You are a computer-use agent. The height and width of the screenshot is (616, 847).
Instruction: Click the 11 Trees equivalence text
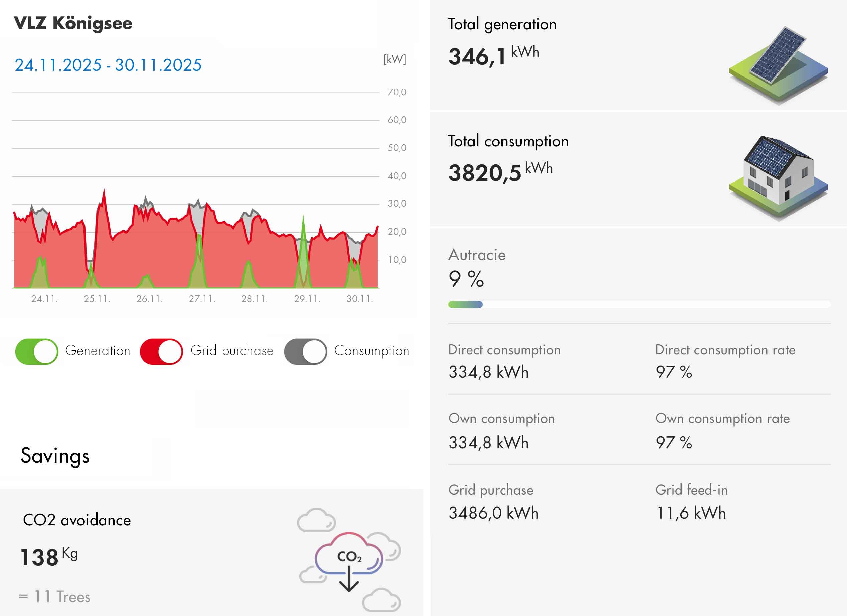coord(55,597)
